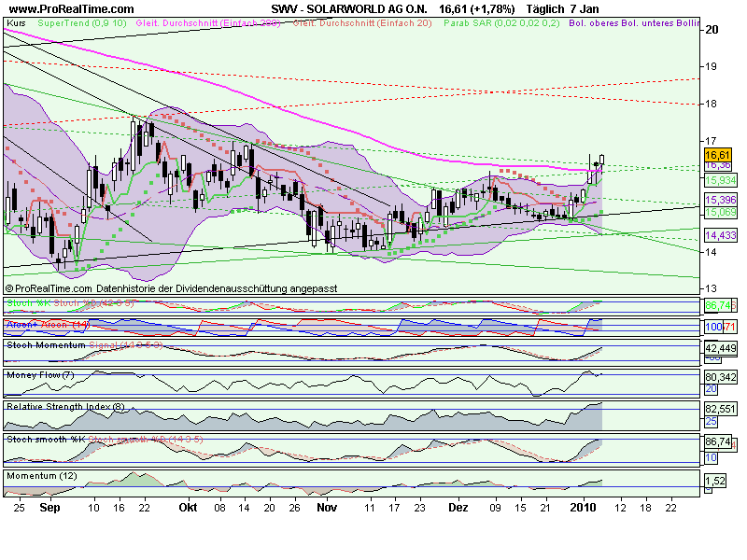Image resolution: width=747 pixels, height=560 pixels.
Task: Select the 08 date label after Okt
Action: 219,508
